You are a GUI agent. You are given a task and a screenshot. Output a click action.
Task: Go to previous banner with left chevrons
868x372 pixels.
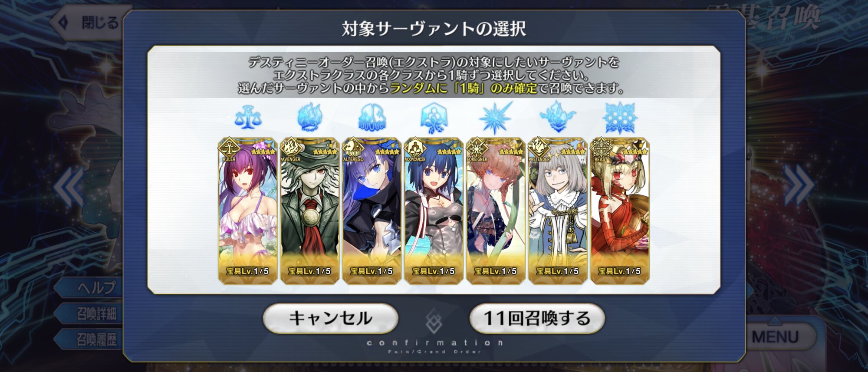(69, 187)
